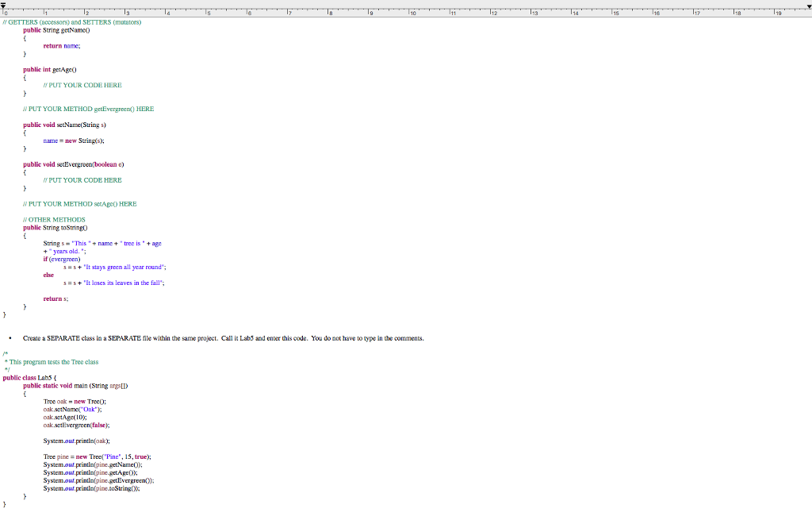Click the line "System.out.println(oak);"
This screenshot has height=508, width=812.
[x=77, y=441]
